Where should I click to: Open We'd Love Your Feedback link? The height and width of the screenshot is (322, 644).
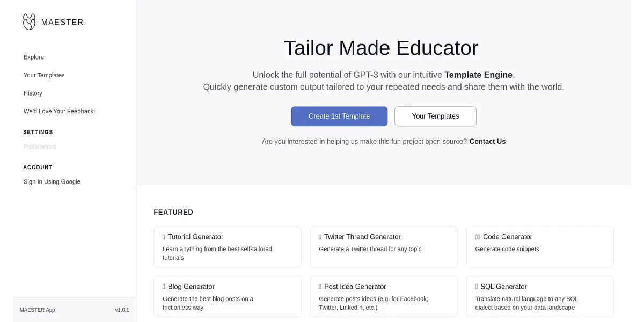pyautogui.click(x=59, y=111)
